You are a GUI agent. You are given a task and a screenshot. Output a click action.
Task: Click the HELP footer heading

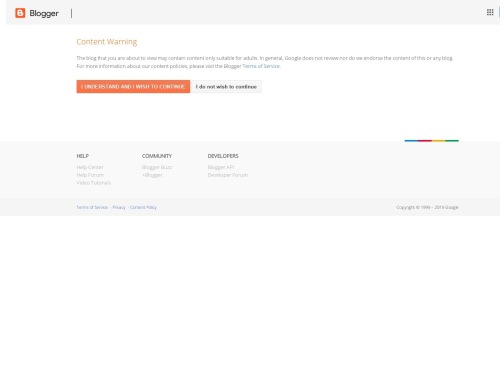83,156
